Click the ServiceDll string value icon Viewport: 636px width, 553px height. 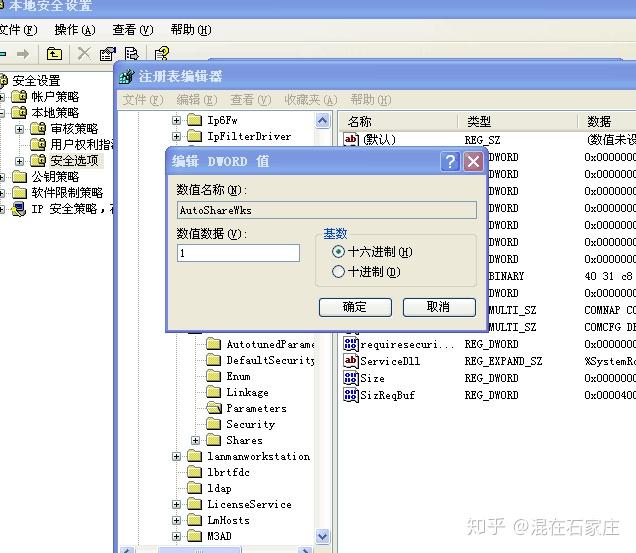click(x=351, y=361)
